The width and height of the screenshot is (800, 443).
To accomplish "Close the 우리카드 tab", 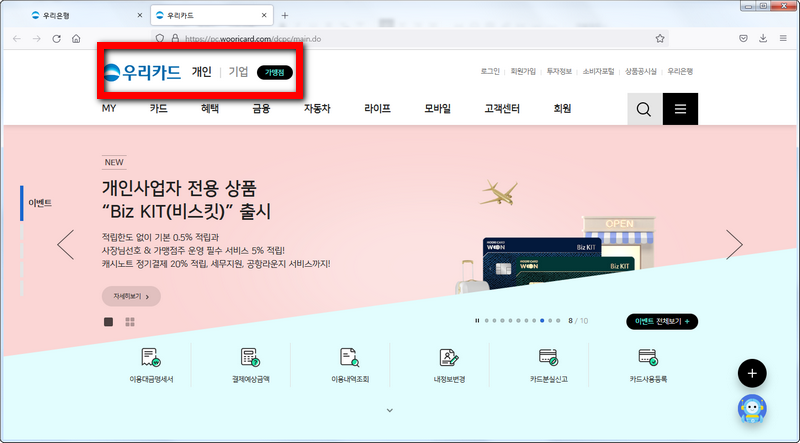I will point(264,15).
